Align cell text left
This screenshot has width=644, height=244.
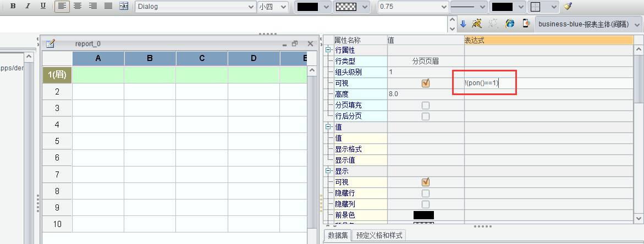(62, 6)
